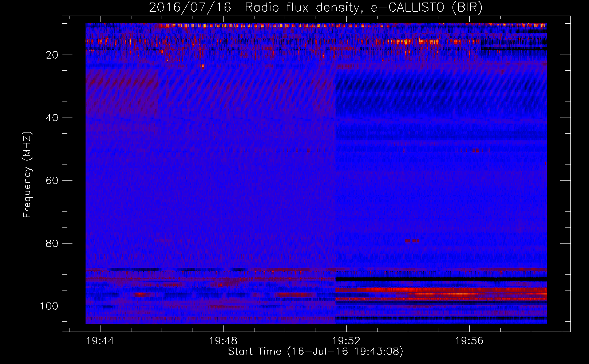Click the '19:52' time tick label
This screenshot has height=364, width=589.
pyautogui.click(x=346, y=341)
